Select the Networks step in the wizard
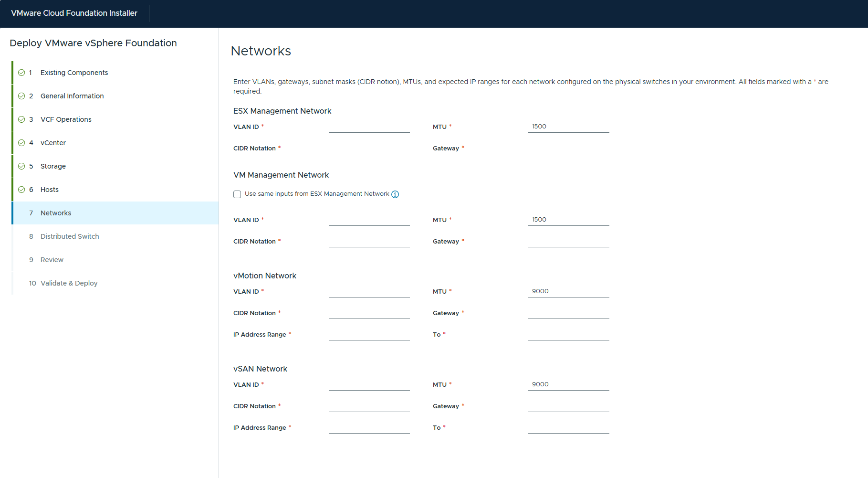 pos(56,213)
